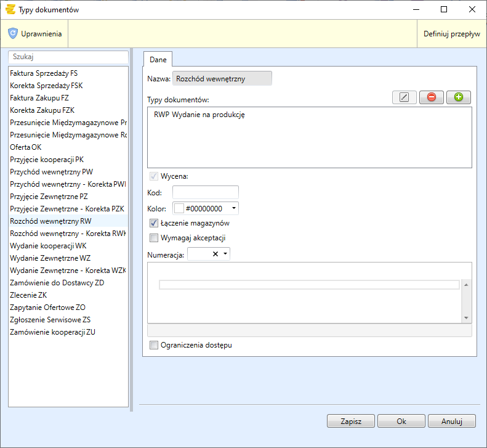Click the pencil edit document type icon
The image size is (487, 448).
(x=404, y=97)
